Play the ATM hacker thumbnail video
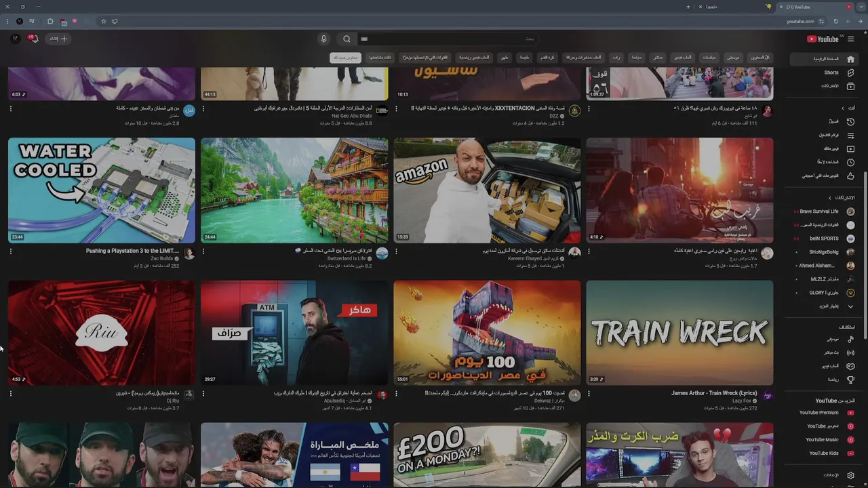The height and width of the screenshot is (488, 868). coord(294,333)
